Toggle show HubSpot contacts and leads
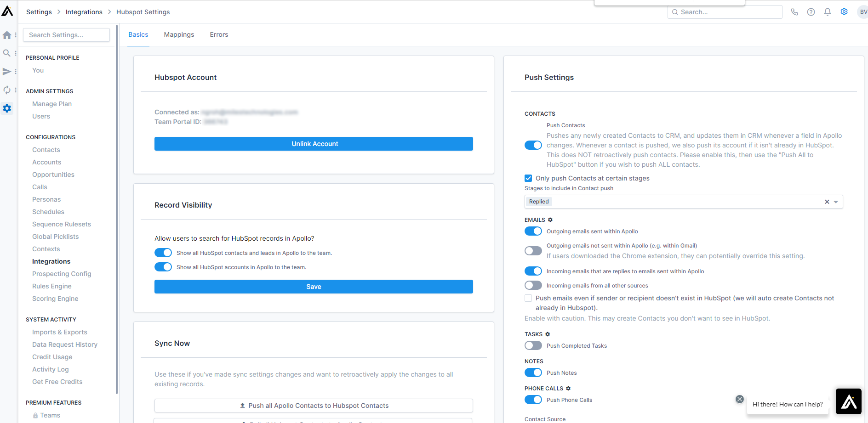The height and width of the screenshot is (423, 868). coord(163,253)
